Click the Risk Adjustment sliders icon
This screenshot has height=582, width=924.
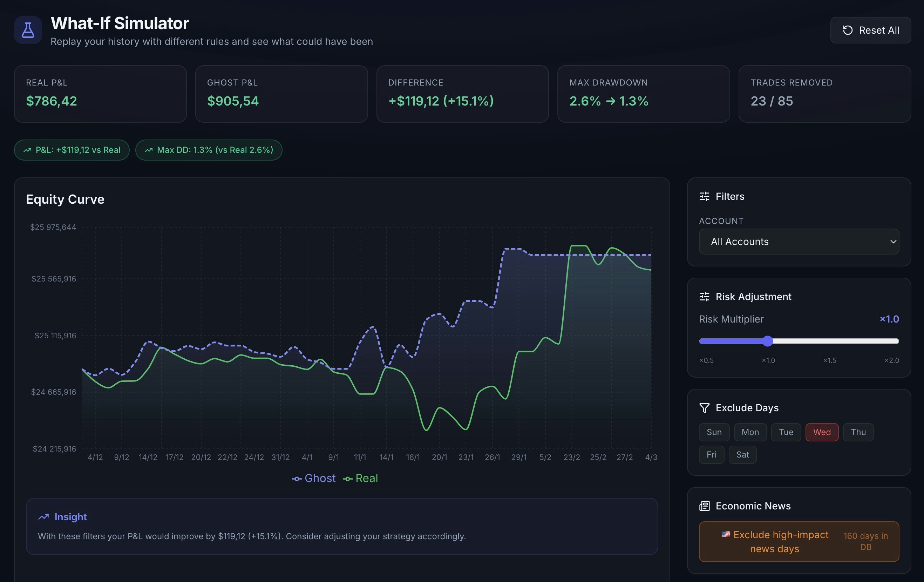704,297
